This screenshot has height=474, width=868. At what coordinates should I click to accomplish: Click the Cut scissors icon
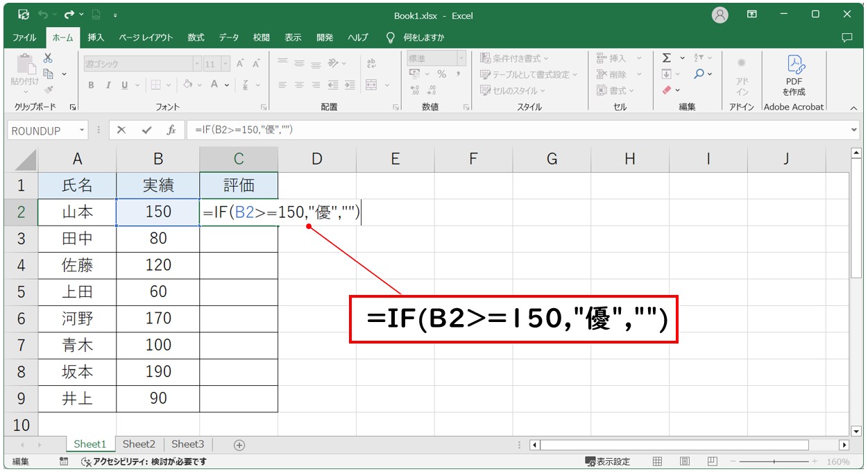point(48,58)
